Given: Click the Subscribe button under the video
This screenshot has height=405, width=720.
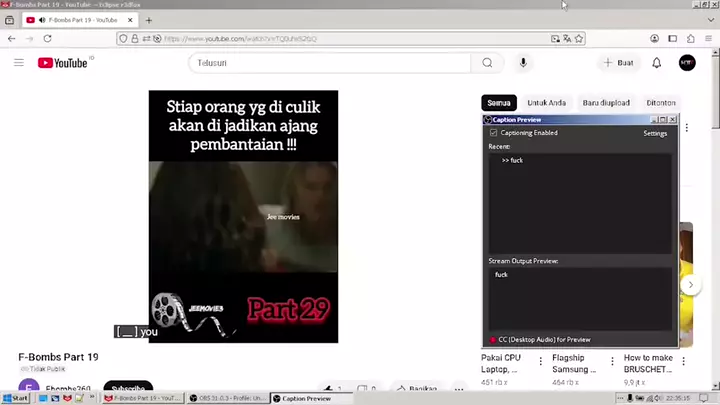Looking at the screenshot, I should pos(128,388).
